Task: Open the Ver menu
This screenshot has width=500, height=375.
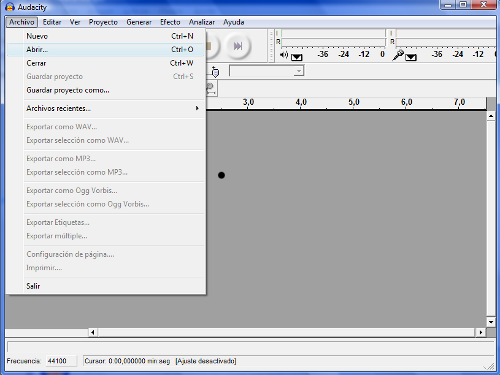Action: pos(75,22)
